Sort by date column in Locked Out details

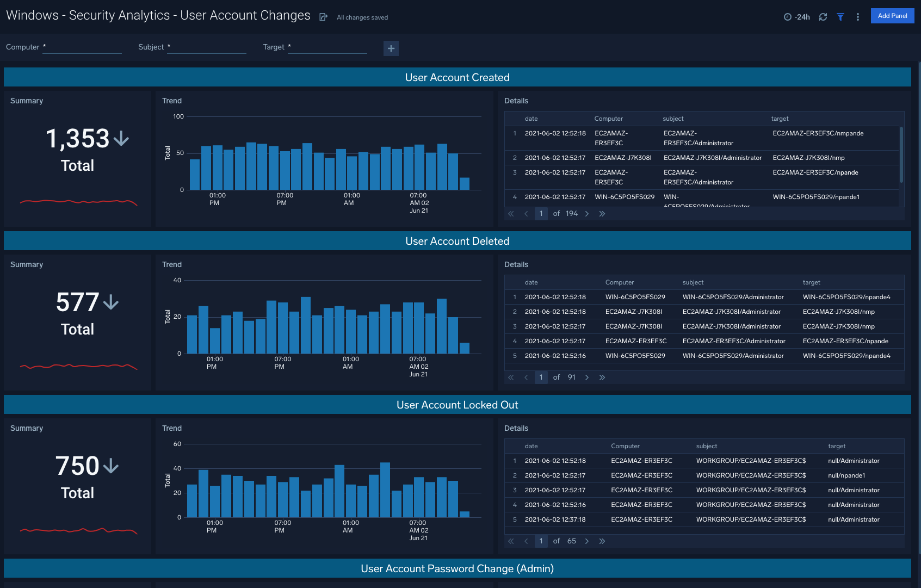[x=531, y=446]
